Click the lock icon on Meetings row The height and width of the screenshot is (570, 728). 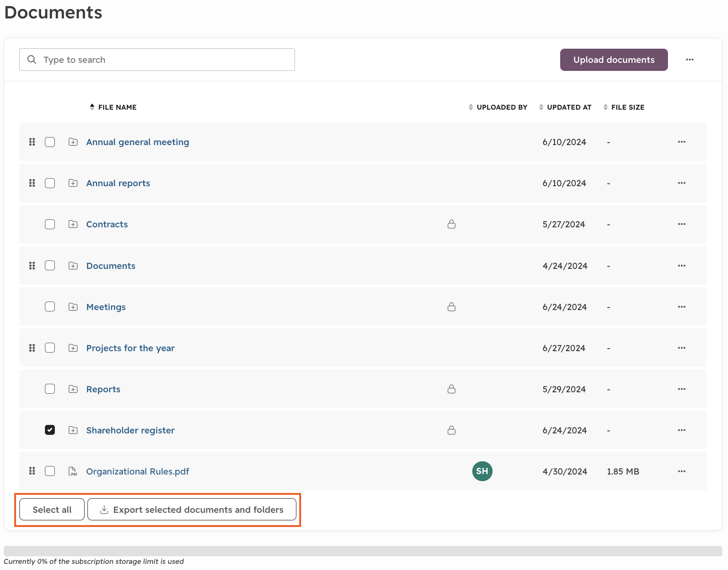pos(451,307)
